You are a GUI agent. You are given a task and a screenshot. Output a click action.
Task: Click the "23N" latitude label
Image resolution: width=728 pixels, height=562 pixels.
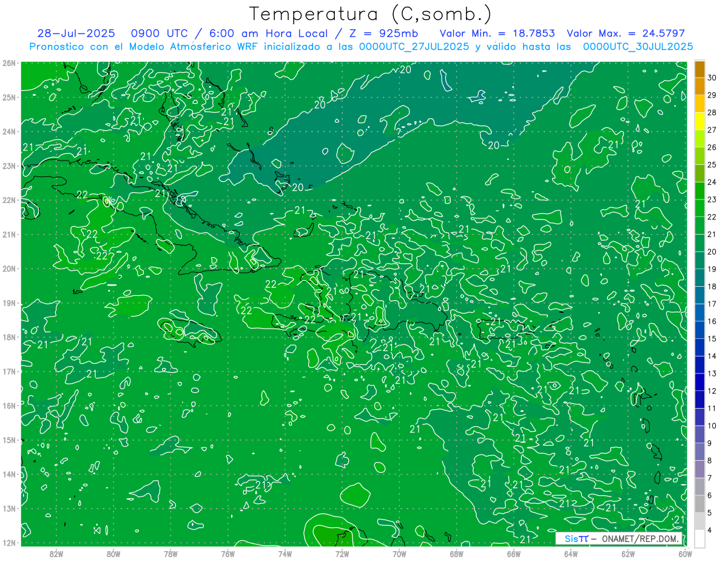(x=9, y=166)
